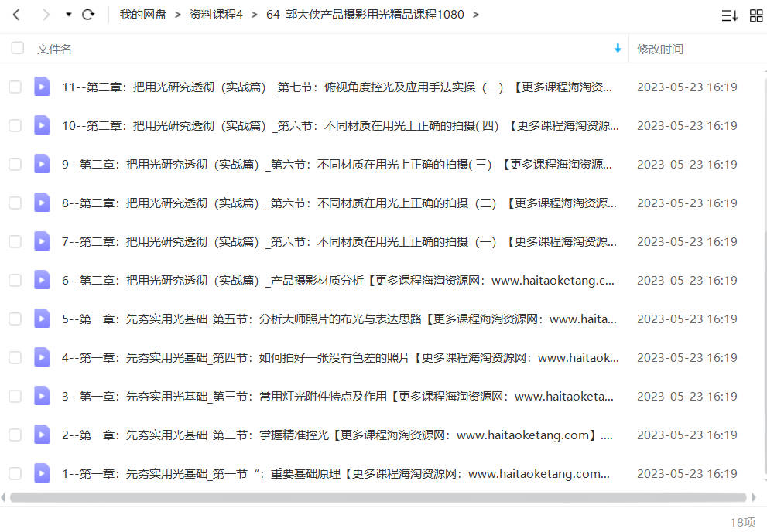This screenshot has height=532, width=767.
Task: Click the 64-郭大侠产品摄影用光精品课程1080 breadcrumb
Action: [365, 15]
